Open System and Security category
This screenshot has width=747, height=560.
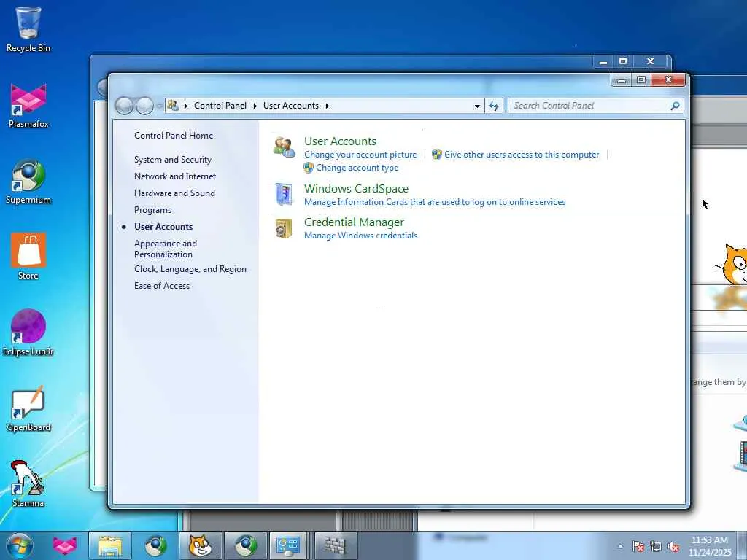coord(173,160)
